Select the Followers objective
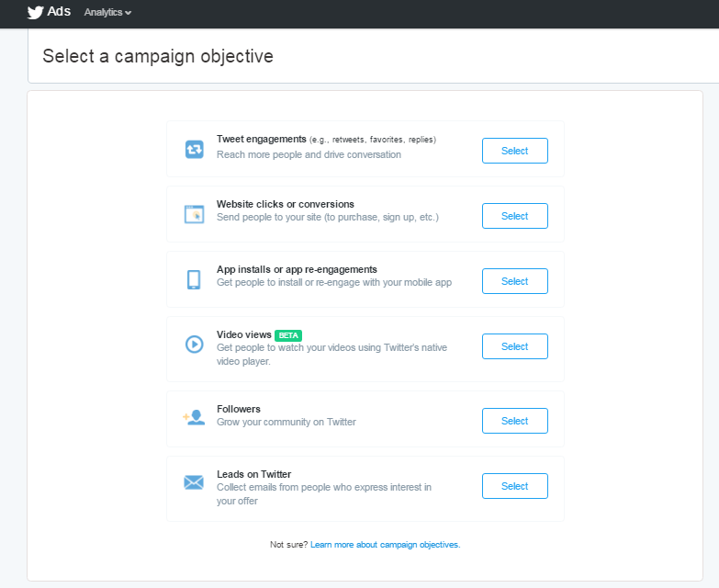 click(515, 421)
